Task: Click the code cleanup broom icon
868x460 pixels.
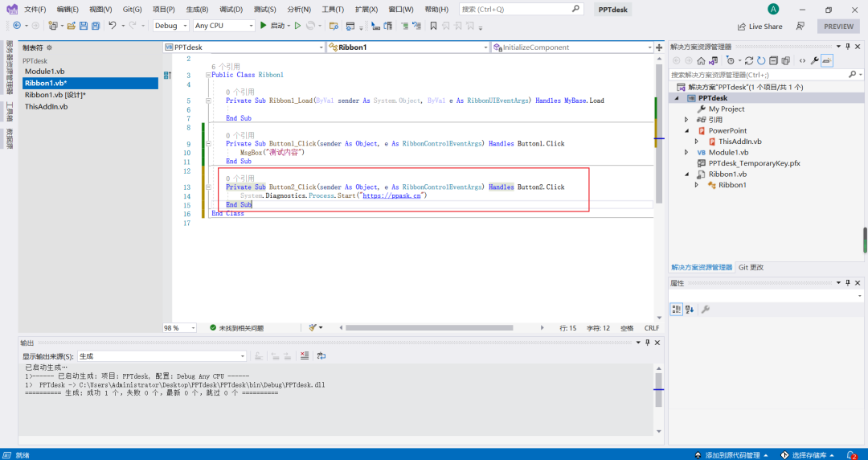Action: point(313,327)
